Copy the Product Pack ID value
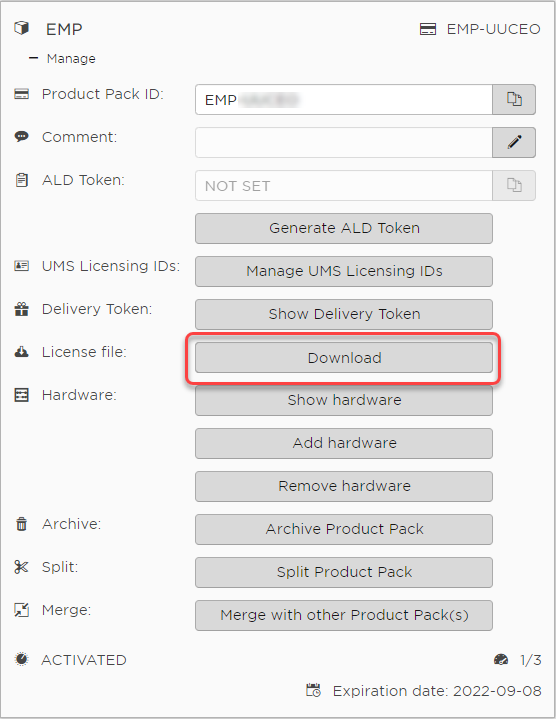556x719 pixels. coord(513,100)
